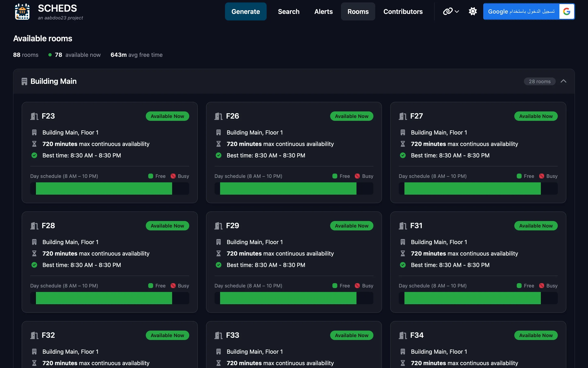
Task: Click the door icon beside F27
Action: 403,116
